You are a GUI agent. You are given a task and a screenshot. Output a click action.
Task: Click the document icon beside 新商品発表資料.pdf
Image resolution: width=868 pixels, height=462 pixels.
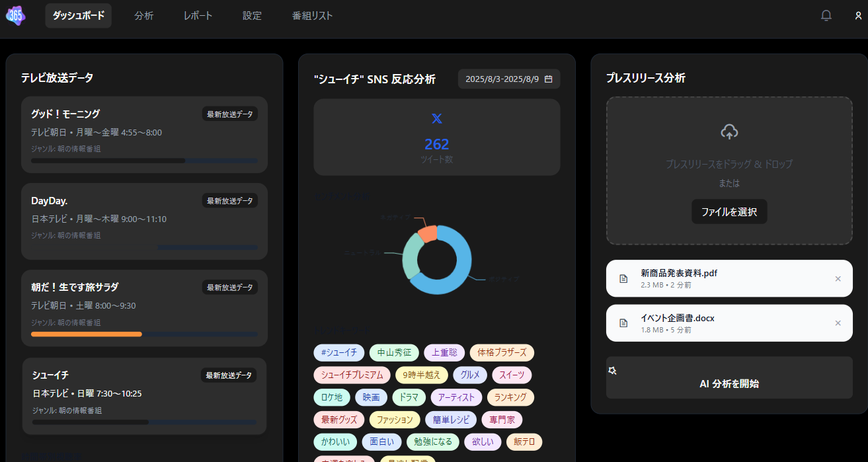click(x=623, y=278)
